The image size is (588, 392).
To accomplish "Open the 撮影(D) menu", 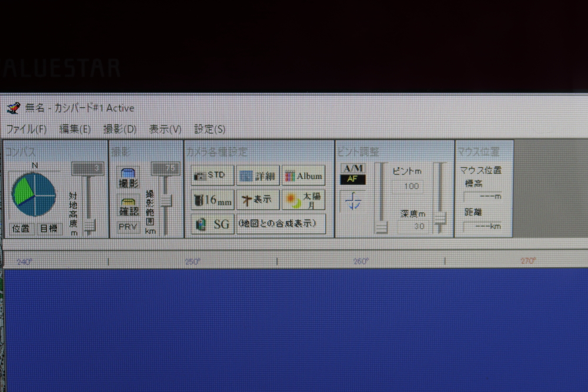I will tap(120, 129).
